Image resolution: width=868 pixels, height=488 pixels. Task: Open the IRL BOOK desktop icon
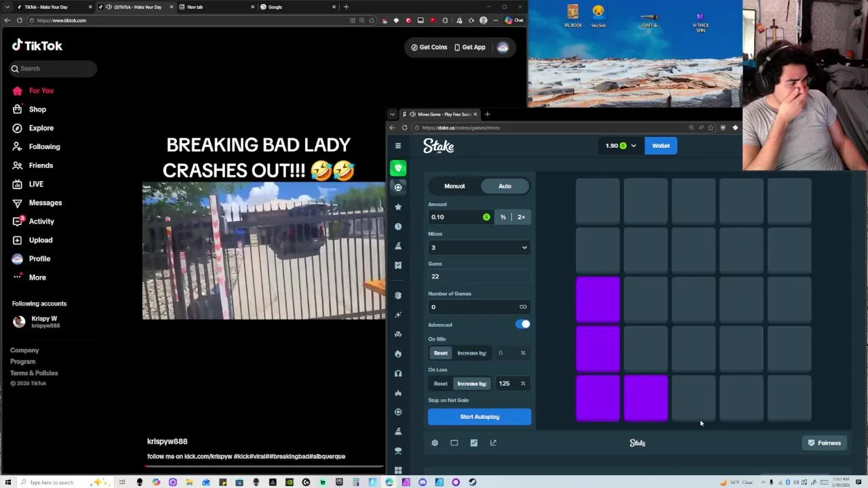coord(573,17)
